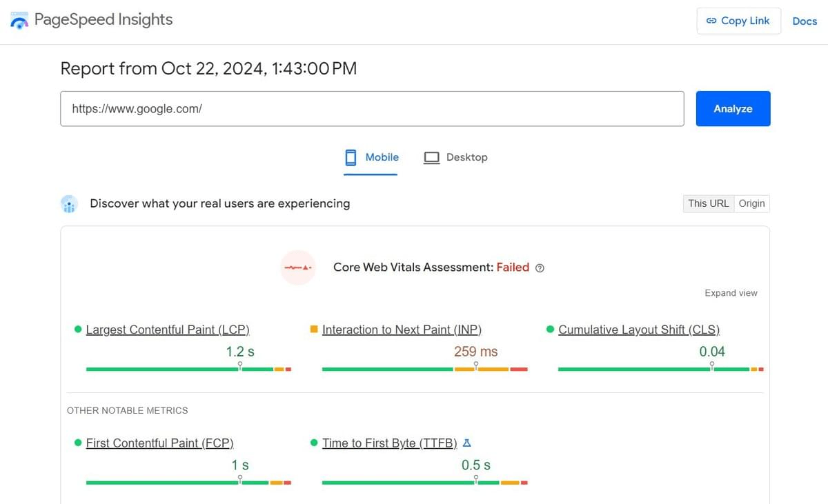Click the help icon next to Failed
828x504 pixels.
tap(540, 268)
